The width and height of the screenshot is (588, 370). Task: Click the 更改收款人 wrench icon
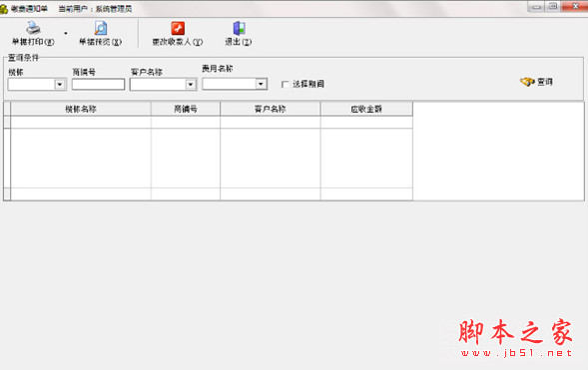178,28
